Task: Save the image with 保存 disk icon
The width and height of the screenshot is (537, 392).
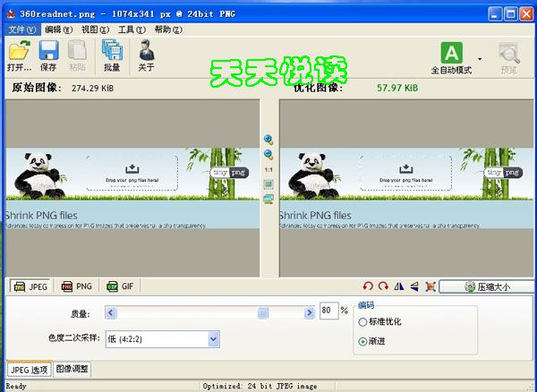Action: 48,55
